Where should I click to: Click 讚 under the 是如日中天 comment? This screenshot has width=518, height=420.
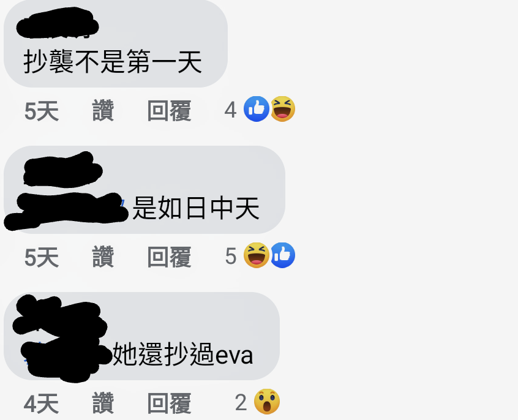coord(103,257)
